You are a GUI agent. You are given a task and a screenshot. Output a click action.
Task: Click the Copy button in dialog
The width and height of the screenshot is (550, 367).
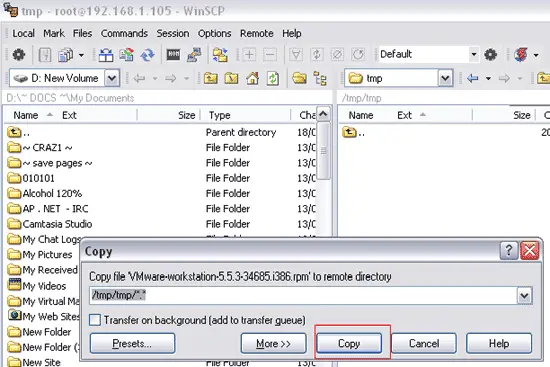click(x=349, y=343)
